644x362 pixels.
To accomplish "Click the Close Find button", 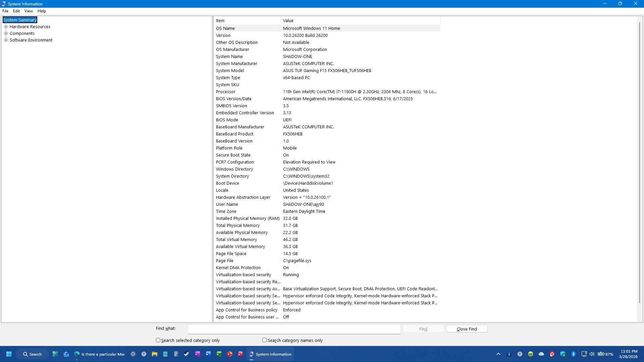I will 467,329.
